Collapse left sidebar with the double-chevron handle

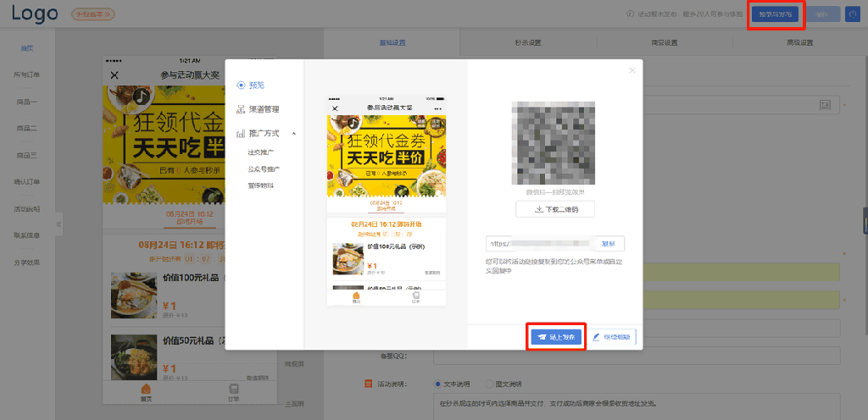click(58, 224)
